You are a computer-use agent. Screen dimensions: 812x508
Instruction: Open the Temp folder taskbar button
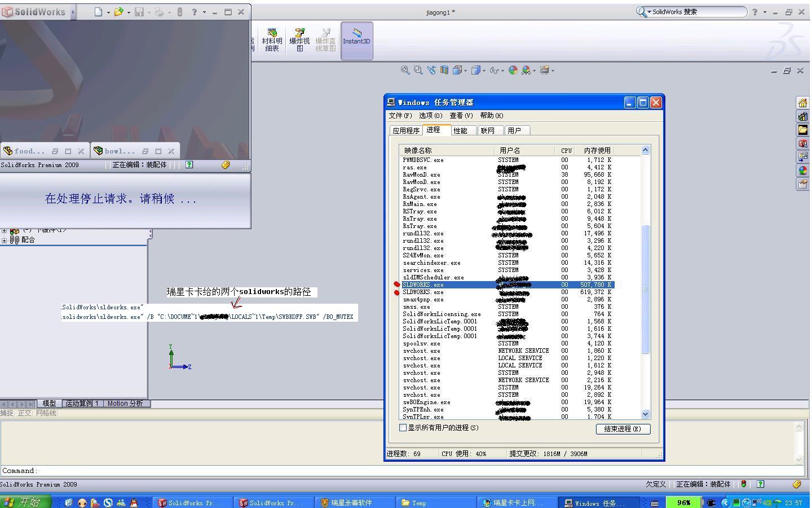(437, 502)
